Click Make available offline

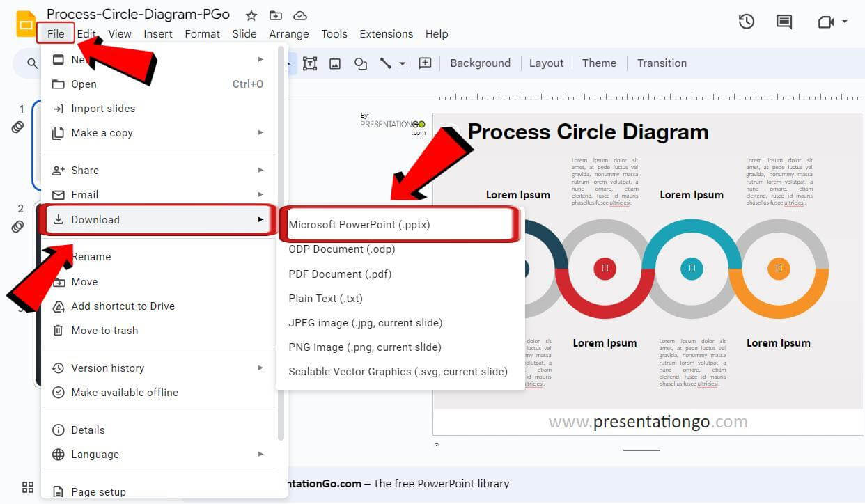(124, 392)
